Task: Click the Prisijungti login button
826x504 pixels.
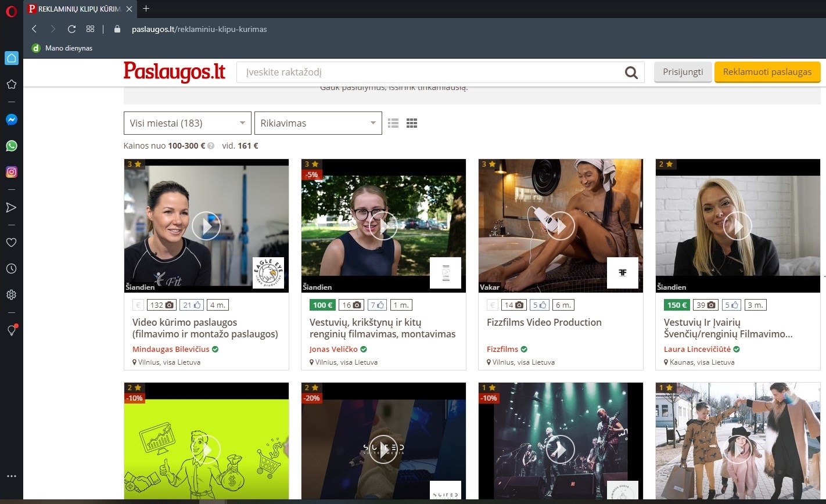Action: (683, 72)
